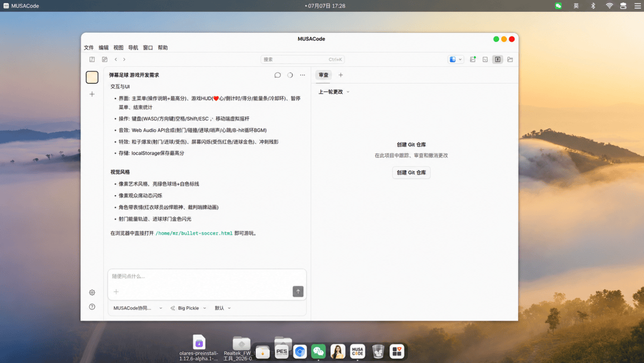The image size is (644, 363).
Task: Toggle the left sidebar panel icon
Action: point(92,59)
